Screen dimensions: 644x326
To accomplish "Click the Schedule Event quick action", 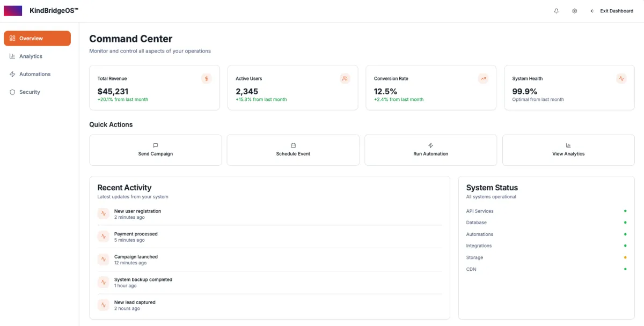I will pos(293,150).
